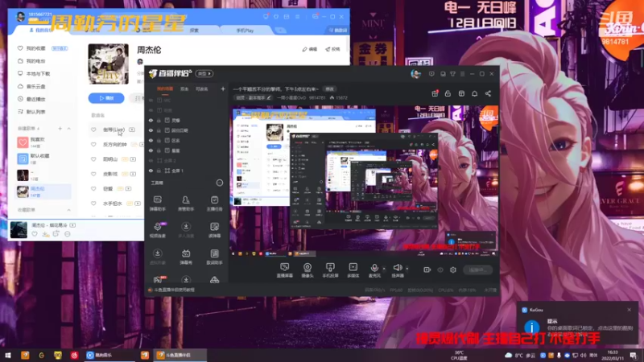The height and width of the screenshot is (362, 644).
Task: Open 歌词助手 tool in streaming toolbox
Action: point(214,257)
